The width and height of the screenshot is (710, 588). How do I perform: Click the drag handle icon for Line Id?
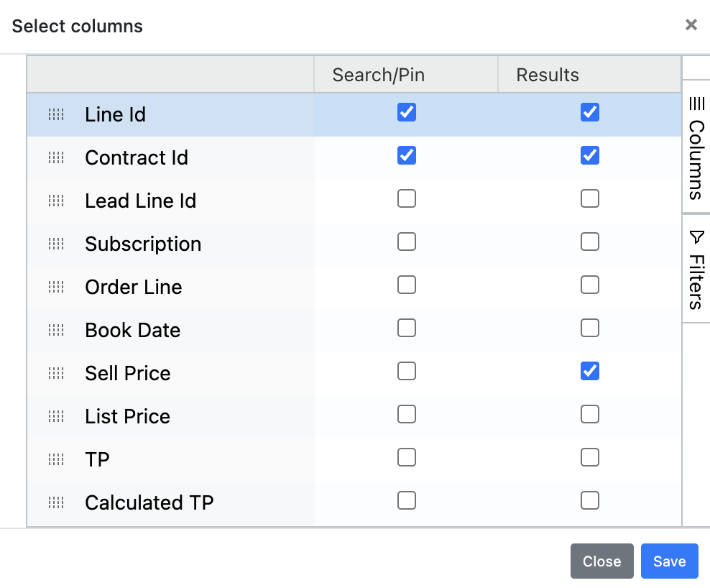(56, 114)
